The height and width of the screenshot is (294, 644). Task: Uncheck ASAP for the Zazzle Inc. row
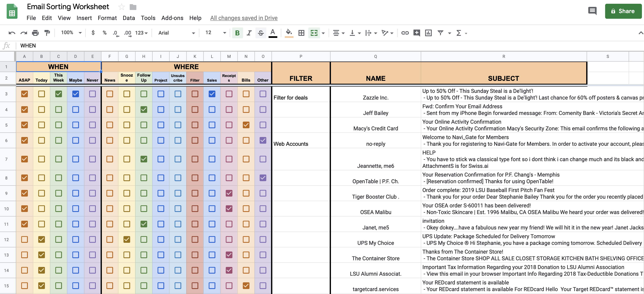click(x=25, y=94)
